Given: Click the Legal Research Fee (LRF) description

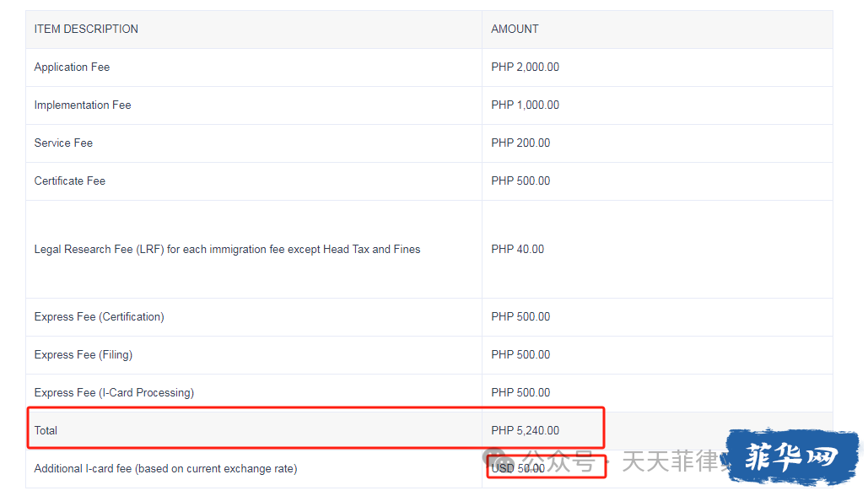Looking at the screenshot, I should [x=227, y=249].
